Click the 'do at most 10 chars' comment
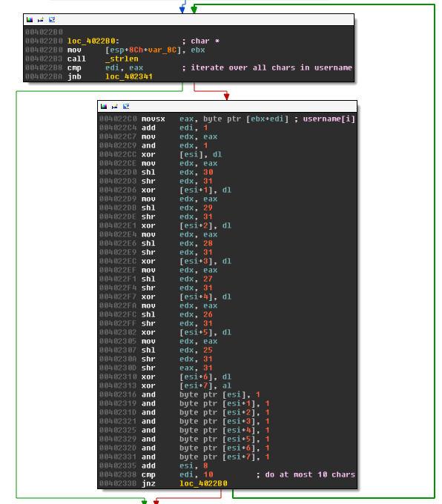Image resolution: width=442 pixels, height=504 pixels. (310, 475)
